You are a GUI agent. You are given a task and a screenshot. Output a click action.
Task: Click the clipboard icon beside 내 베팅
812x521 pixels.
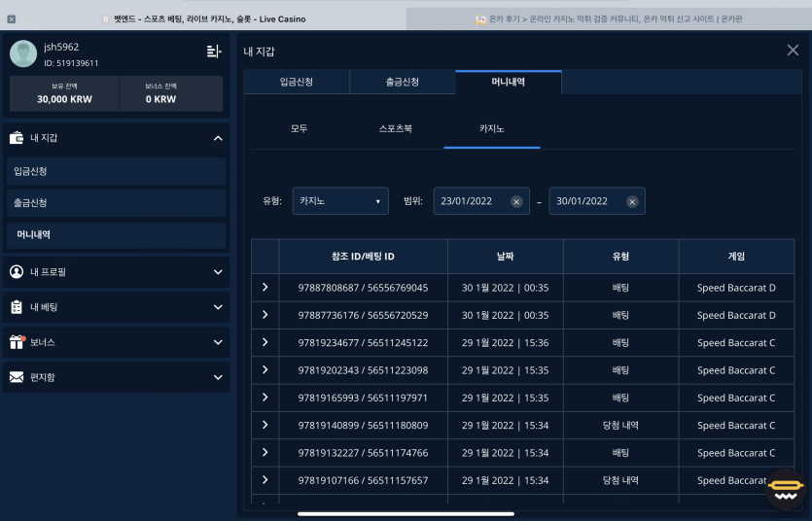coord(17,307)
